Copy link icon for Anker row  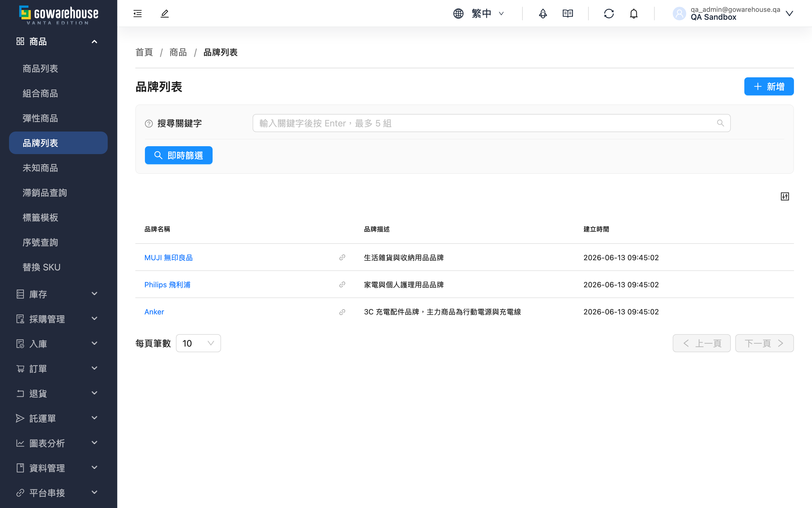click(342, 312)
